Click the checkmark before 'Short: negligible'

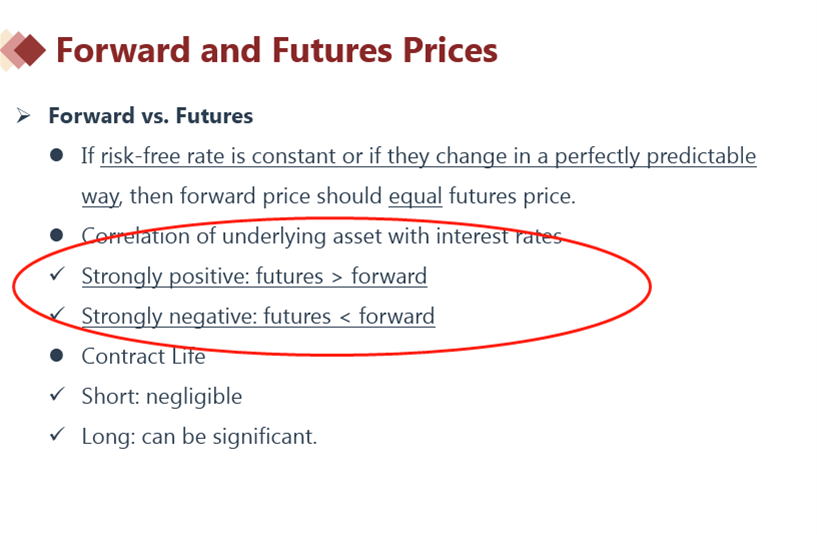tap(57, 395)
